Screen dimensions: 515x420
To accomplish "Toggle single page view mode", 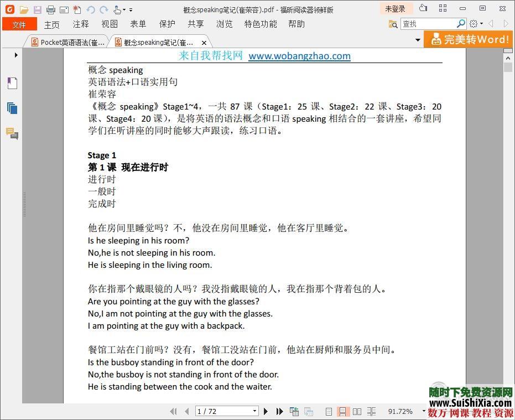I will [x=330, y=412].
